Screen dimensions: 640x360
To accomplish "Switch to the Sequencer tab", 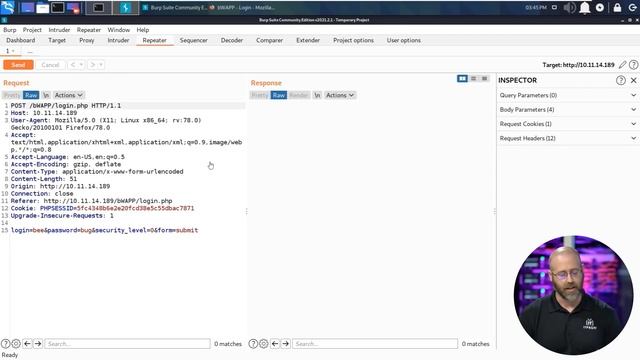I will pos(194,40).
